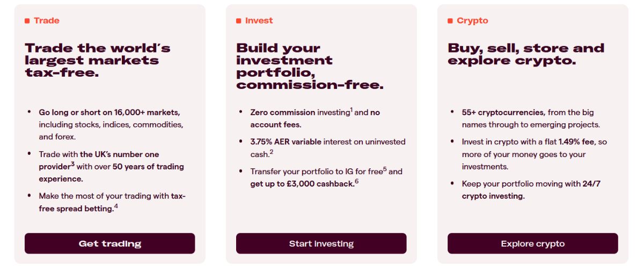The image size is (644, 268).
Task: Open footnote 1 after Zero commission investing
Action: (x=352, y=110)
